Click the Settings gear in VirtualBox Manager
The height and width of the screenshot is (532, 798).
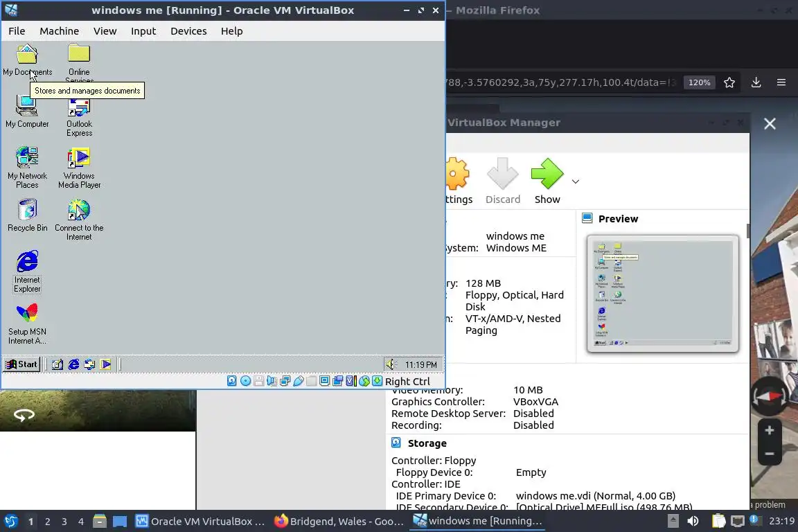[x=458, y=181]
